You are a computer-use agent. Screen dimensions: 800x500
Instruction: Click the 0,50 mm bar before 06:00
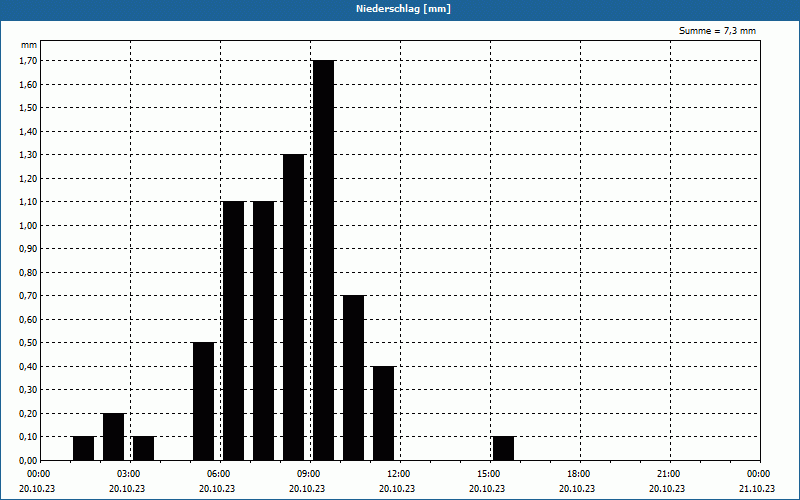pyautogui.click(x=204, y=401)
